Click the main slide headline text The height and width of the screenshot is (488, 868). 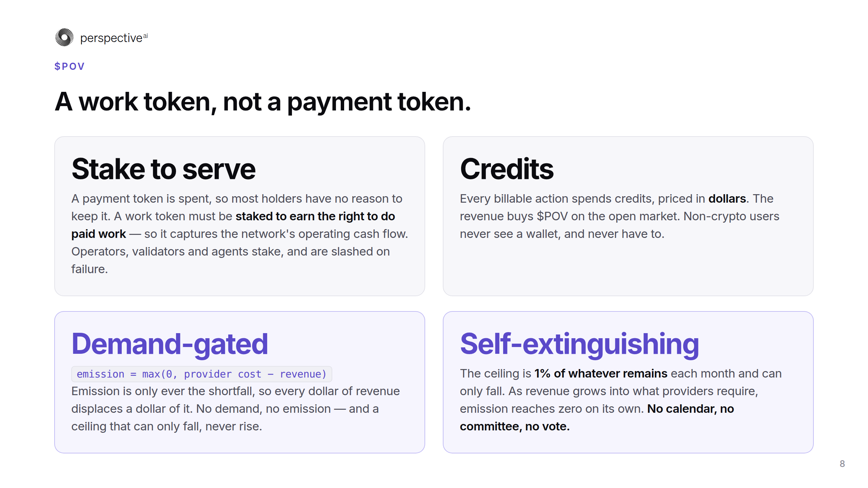(263, 102)
